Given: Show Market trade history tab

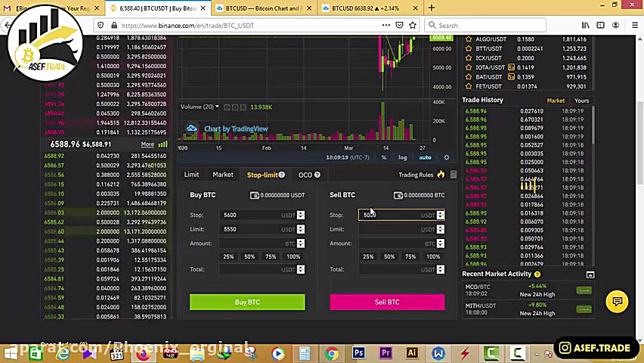Looking at the screenshot, I should coord(556,101).
